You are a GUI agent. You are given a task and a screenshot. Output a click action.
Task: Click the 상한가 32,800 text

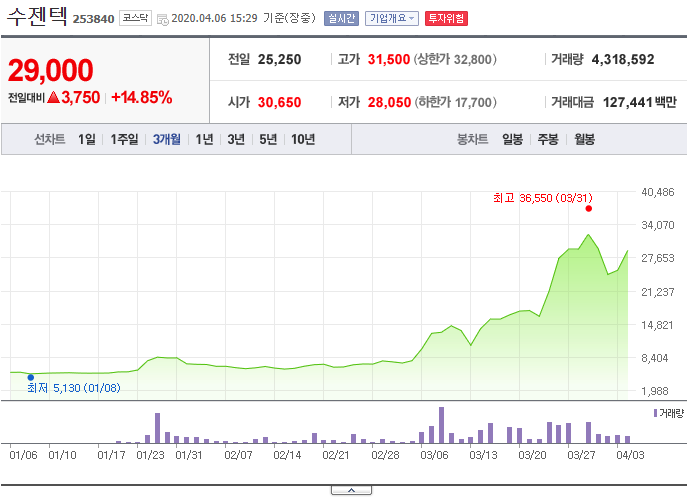pos(455,59)
